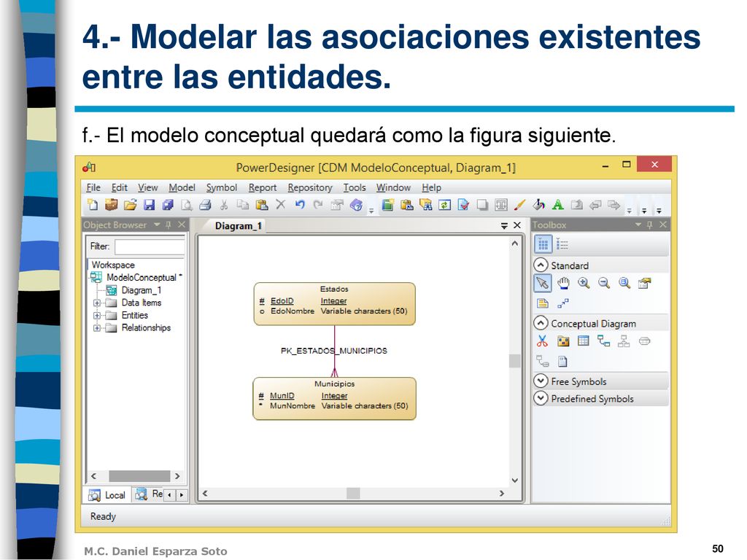This screenshot has height=560, width=747.
Task: Collapse the Conceptual Diagram toolbox section
Action: point(541,323)
